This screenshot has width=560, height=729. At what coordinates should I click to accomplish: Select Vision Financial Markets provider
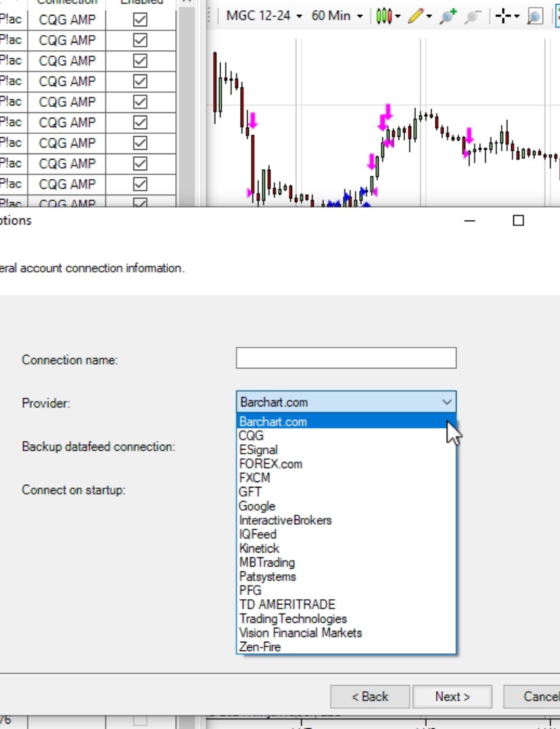tap(346, 633)
